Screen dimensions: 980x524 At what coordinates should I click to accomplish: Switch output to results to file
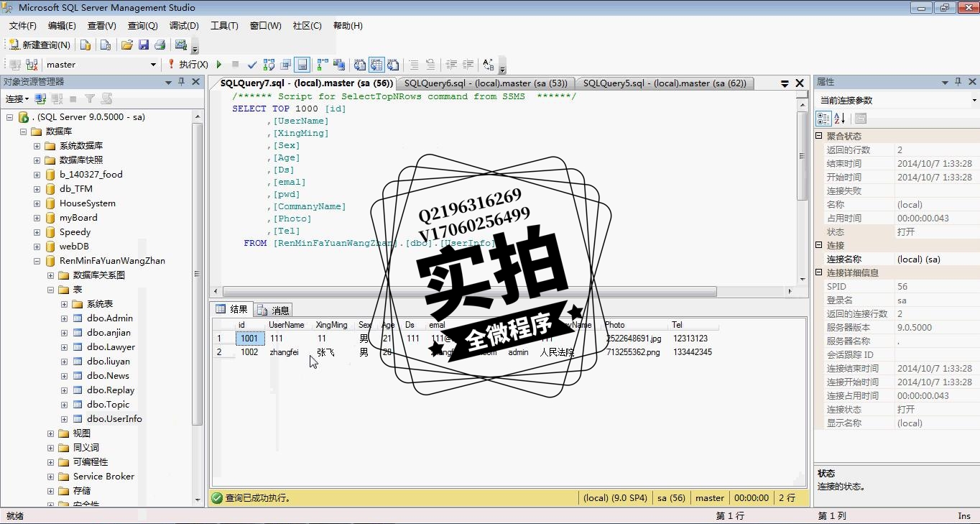(x=393, y=65)
